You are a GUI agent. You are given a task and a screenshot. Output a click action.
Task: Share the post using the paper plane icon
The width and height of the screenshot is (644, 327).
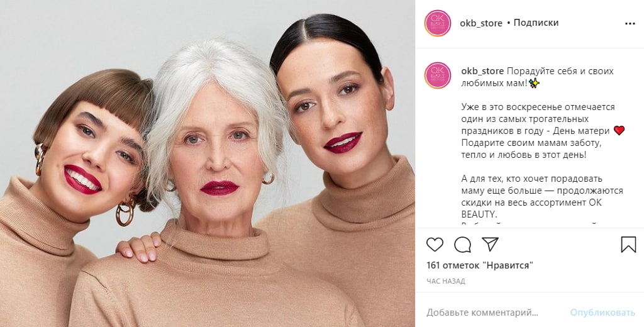point(490,244)
